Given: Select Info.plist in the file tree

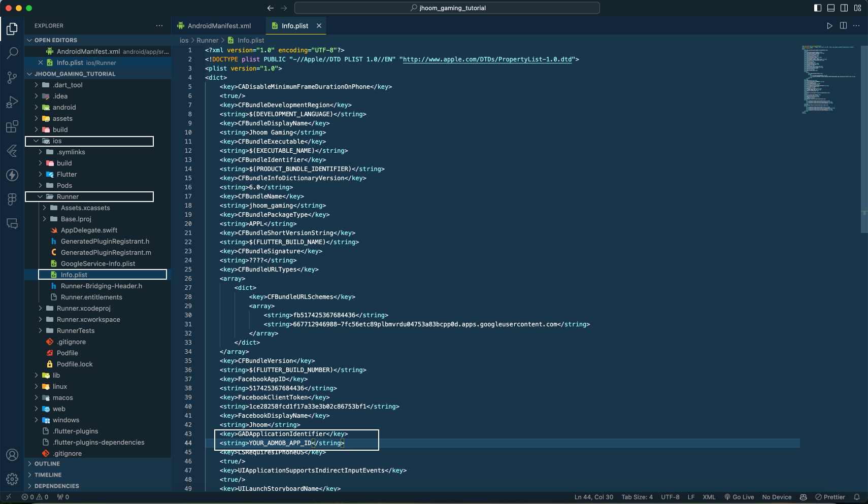Looking at the screenshot, I should [x=97, y=275].
